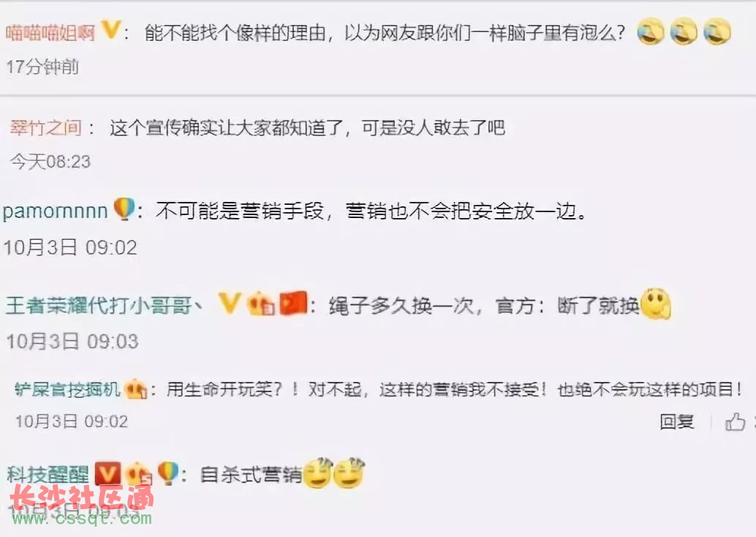Click the 回复 reply link

[x=677, y=421]
